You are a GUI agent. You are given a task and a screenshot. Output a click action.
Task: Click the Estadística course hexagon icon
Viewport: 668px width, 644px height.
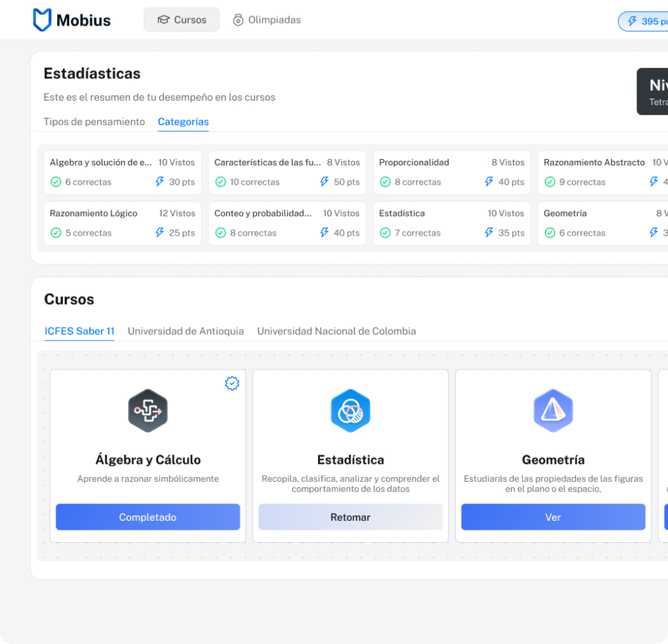click(350, 411)
